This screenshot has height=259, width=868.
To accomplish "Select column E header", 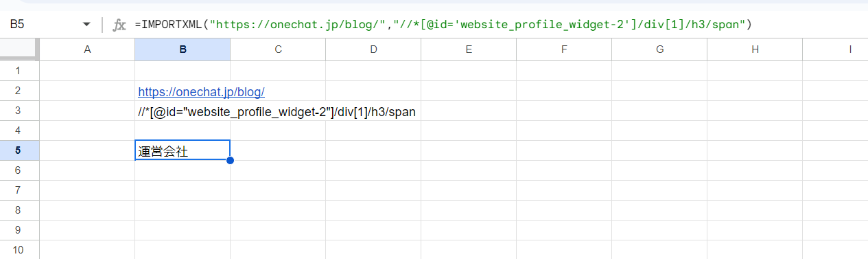I will [469, 49].
